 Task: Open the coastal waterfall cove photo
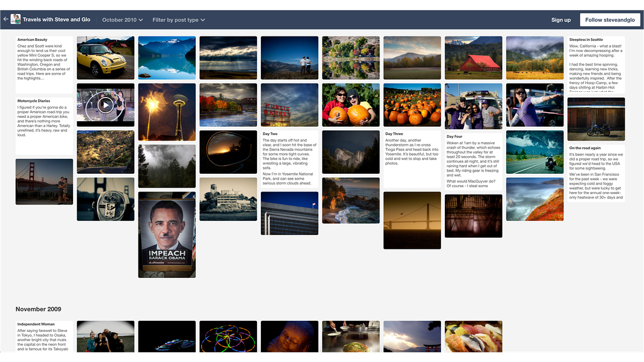click(351, 201)
